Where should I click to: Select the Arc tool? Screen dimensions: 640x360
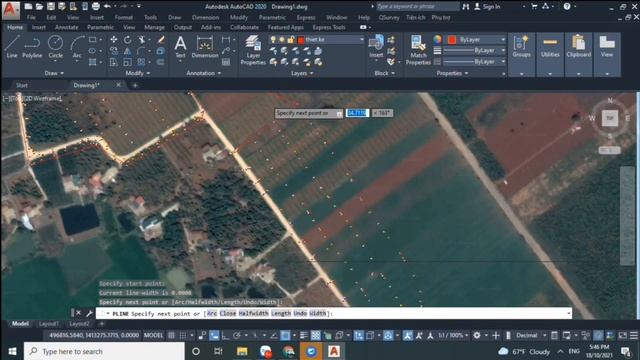click(77, 47)
